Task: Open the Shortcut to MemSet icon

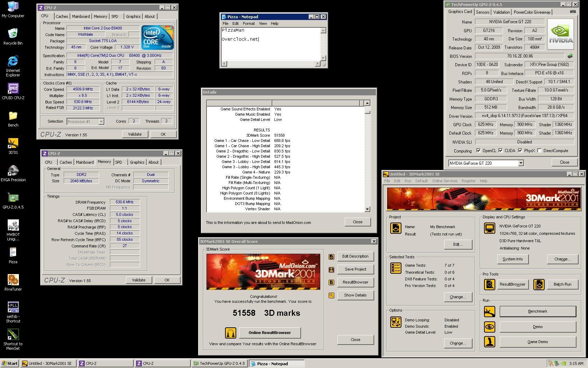Action: [13, 340]
